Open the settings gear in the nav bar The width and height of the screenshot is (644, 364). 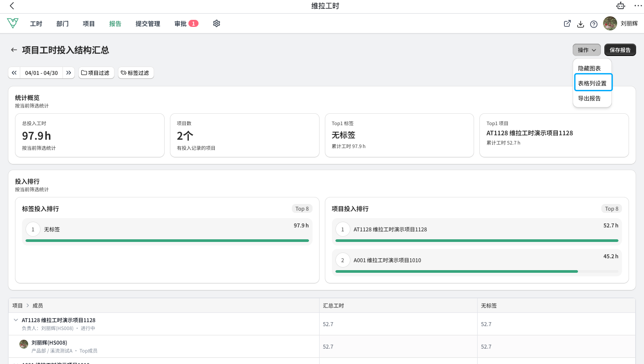coord(217,23)
